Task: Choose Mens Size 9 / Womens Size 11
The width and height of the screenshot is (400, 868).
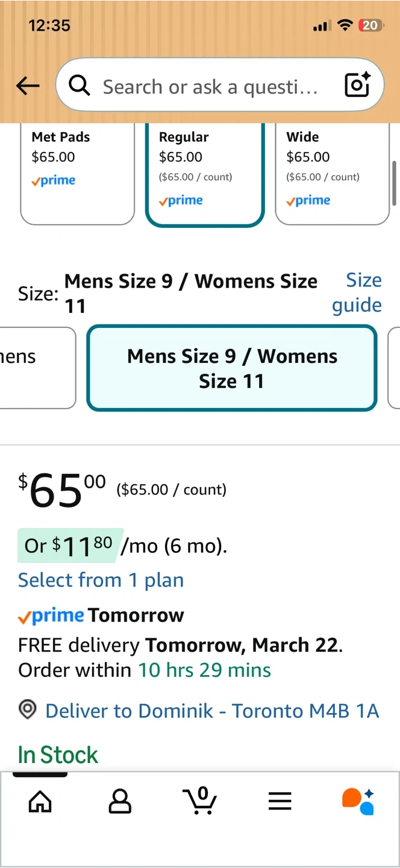Action: 232,368
